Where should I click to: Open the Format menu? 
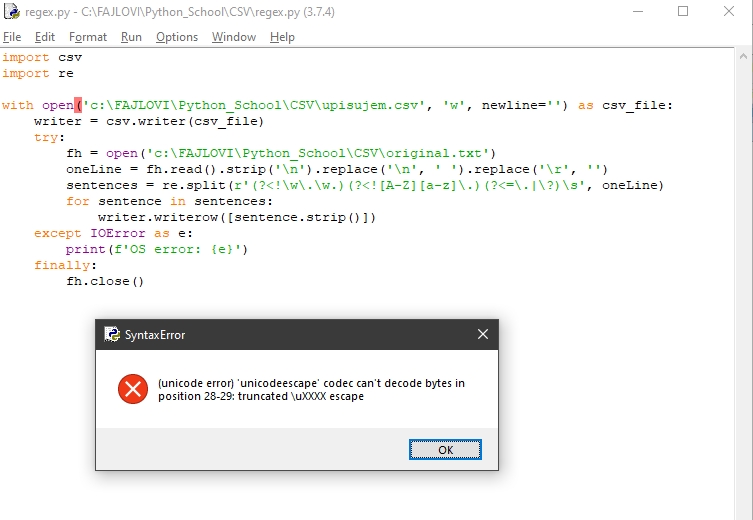(88, 37)
